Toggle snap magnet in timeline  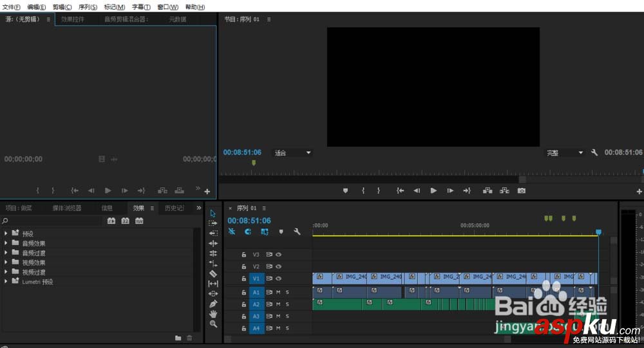coord(248,232)
